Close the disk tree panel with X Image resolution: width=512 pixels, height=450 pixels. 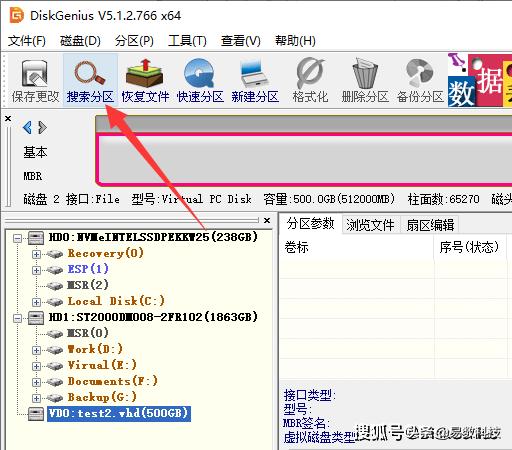tap(267, 220)
